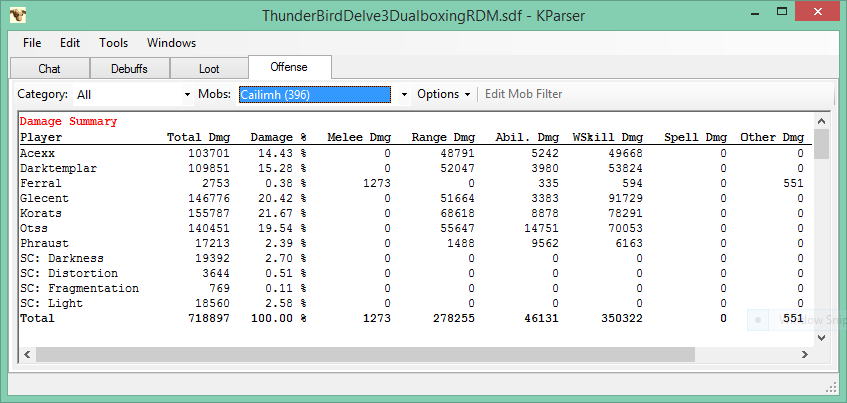
Task: Click the KParser app icon in title bar
Action: coord(19,16)
